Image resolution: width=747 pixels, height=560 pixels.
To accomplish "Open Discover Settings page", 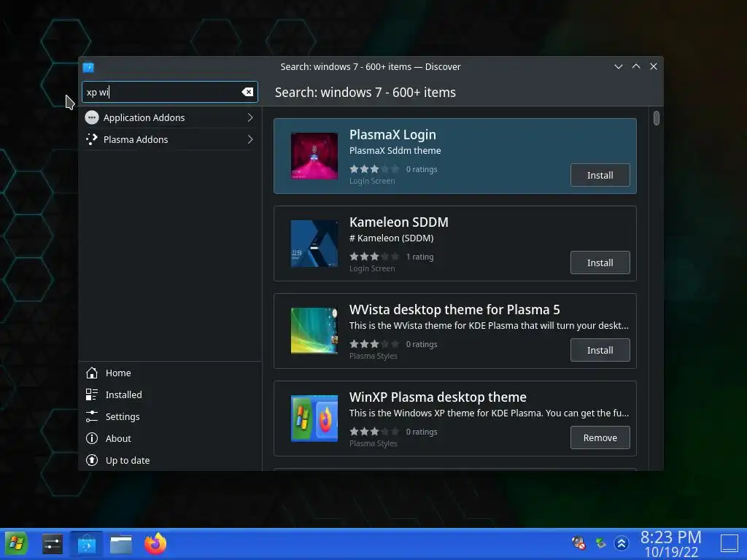I will (x=170, y=416).
